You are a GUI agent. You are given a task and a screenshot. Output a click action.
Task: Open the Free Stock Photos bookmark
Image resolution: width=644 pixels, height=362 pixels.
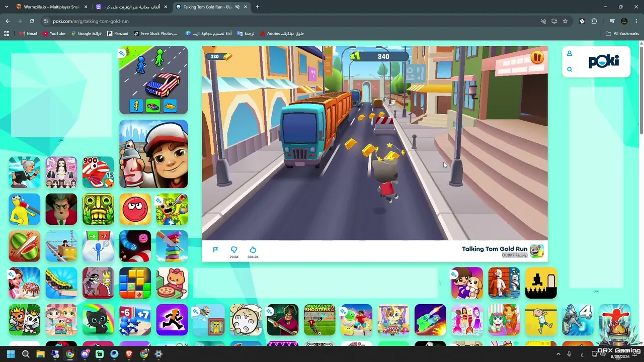point(155,34)
